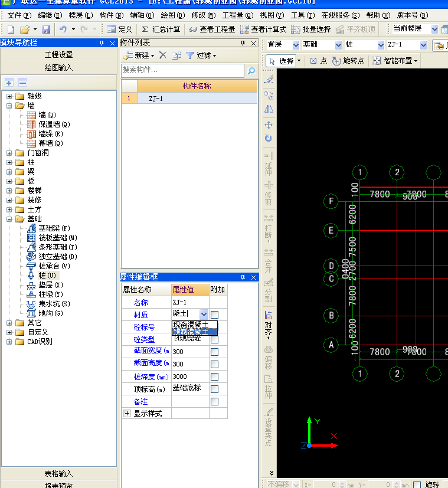Click 智能布置 button
The image size is (448, 488).
395,61
